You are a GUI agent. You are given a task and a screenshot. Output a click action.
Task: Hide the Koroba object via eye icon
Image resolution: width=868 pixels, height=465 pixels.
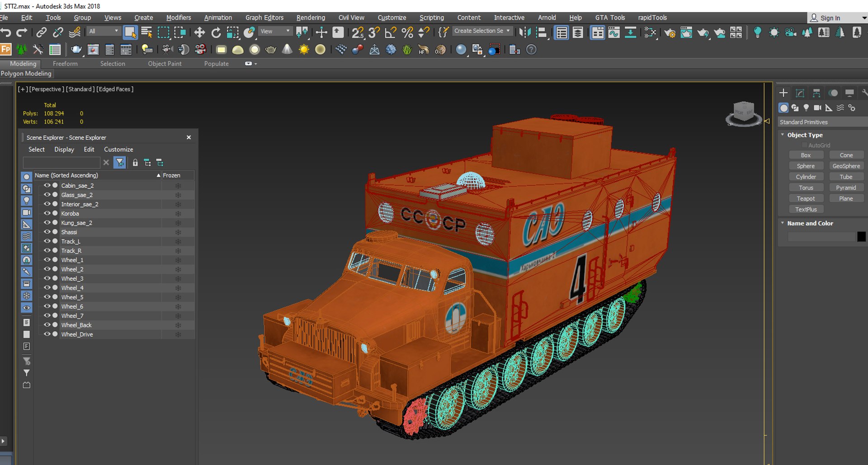click(x=47, y=213)
